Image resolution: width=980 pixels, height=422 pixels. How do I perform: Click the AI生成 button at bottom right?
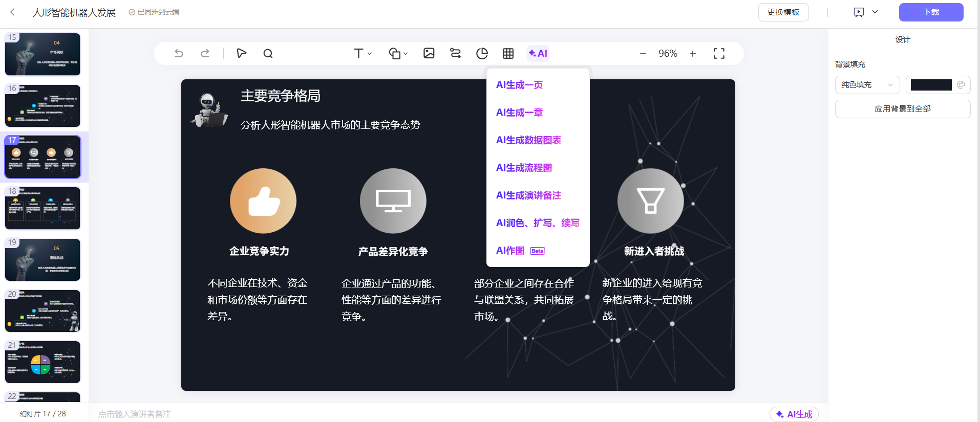(x=794, y=414)
